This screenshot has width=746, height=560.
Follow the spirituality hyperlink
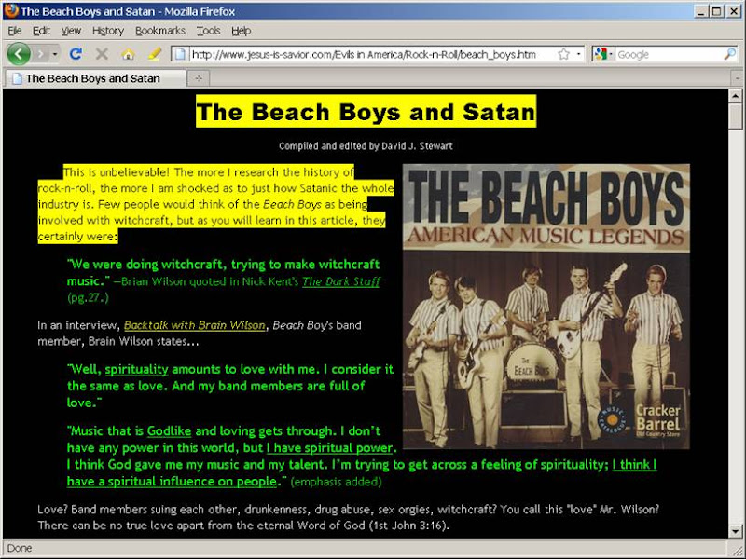[x=136, y=369]
